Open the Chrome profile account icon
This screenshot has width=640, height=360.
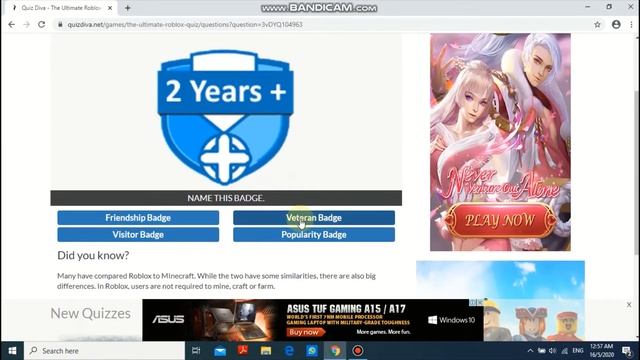pyautogui.click(x=616, y=24)
